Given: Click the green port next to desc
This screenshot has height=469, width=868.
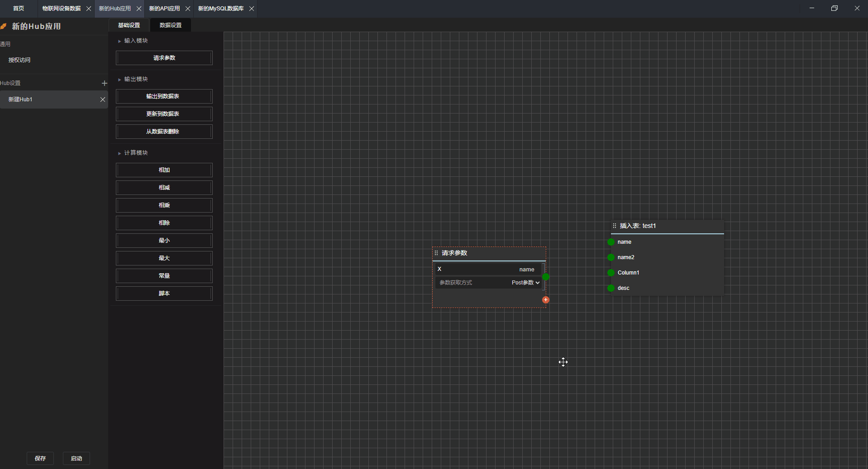Looking at the screenshot, I should (611, 288).
